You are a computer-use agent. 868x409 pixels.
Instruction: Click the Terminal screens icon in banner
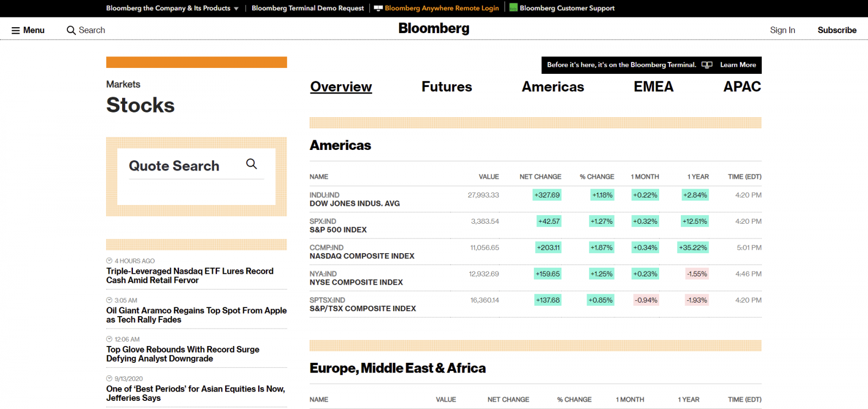coord(706,65)
